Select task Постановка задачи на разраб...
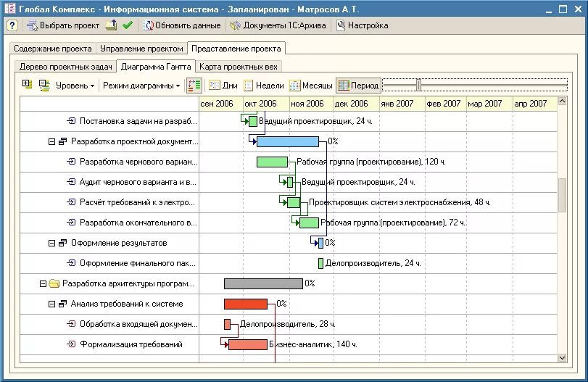Image resolution: width=588 pixels, height=382 pixels. [x=138, y=121]
